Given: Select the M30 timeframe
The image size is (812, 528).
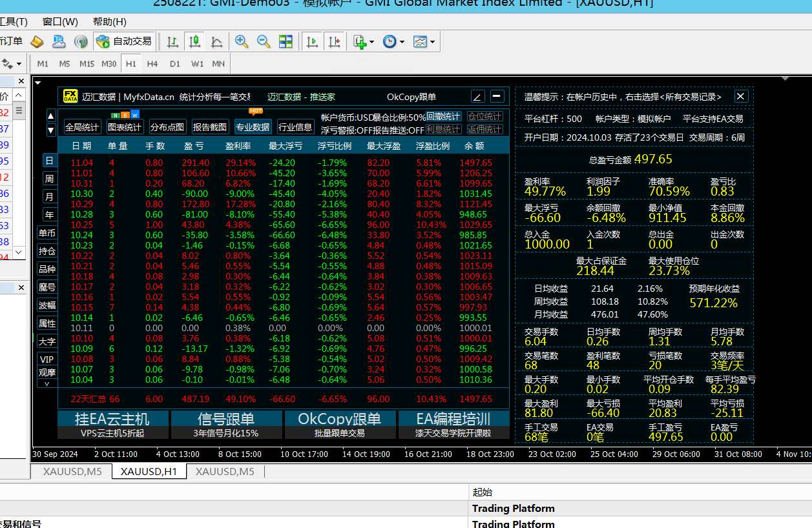Looking at the screenshot, I should [x=109, y=64].
